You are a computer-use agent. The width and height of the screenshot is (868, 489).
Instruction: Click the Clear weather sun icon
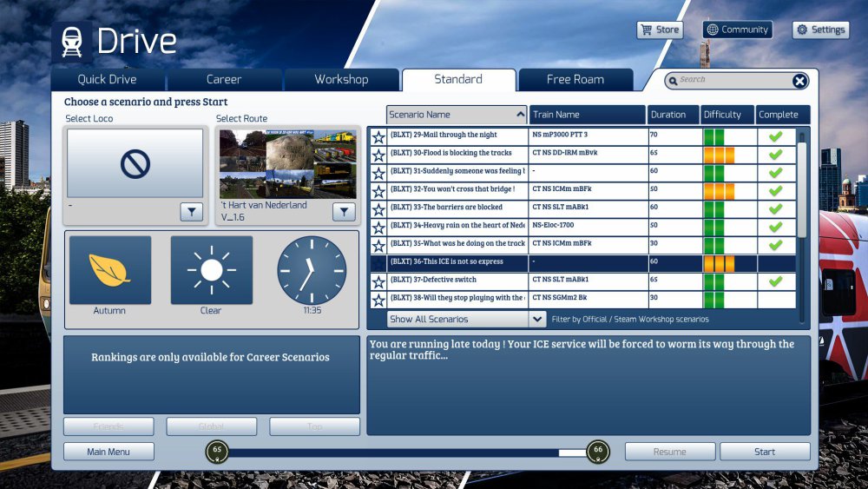(x=211, y=270)
